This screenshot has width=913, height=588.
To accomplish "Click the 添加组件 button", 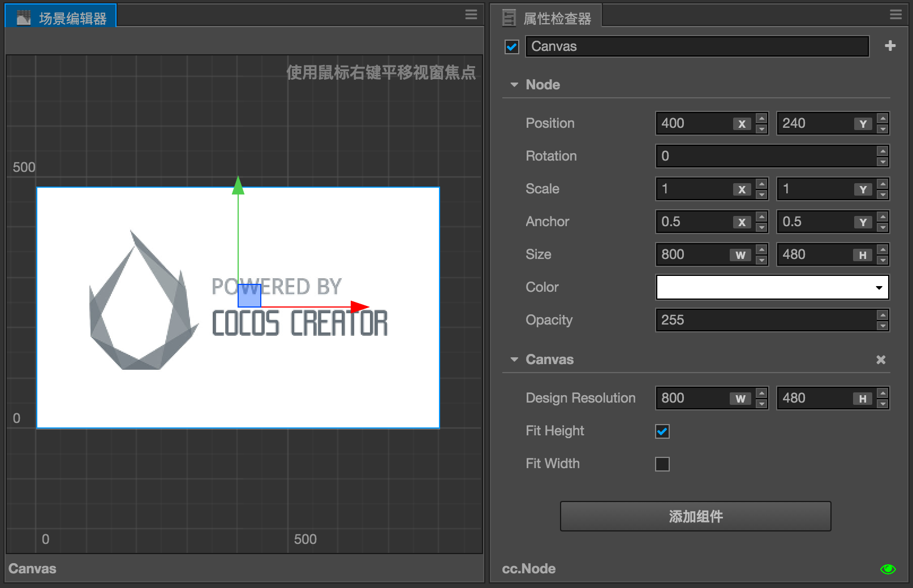I will 696,516.
